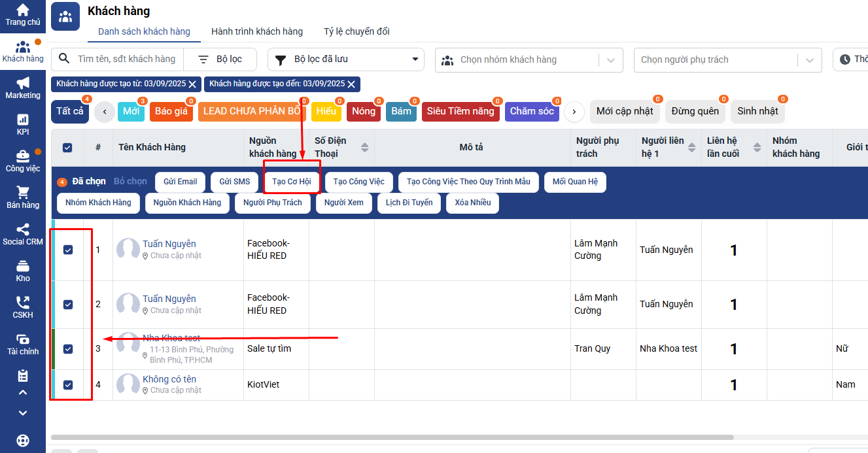Open the KPI sidebar icon

point(23,124)
